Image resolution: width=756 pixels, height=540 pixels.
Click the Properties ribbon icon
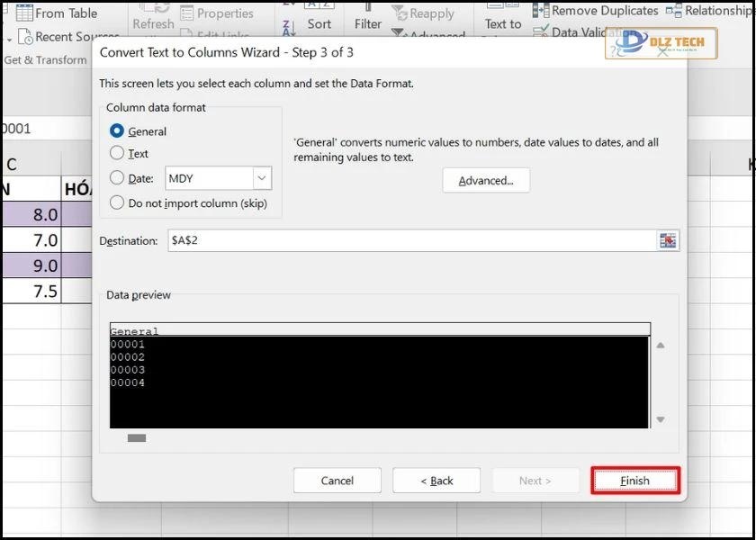[187, 13]
